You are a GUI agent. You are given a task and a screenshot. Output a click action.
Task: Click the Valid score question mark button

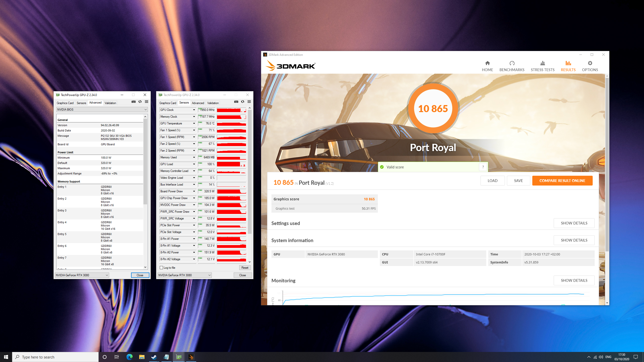pyautogui.click(x=483, y=167)
